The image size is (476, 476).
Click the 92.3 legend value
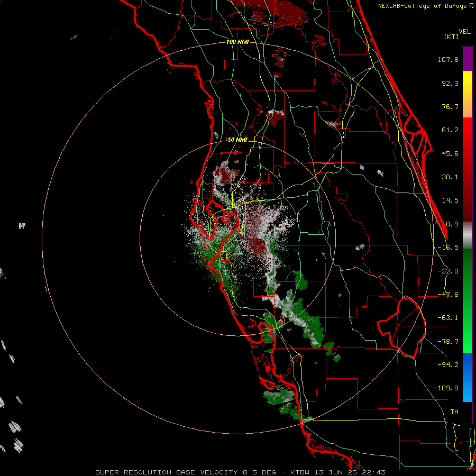pyautogui.click(x=450, y=83)
